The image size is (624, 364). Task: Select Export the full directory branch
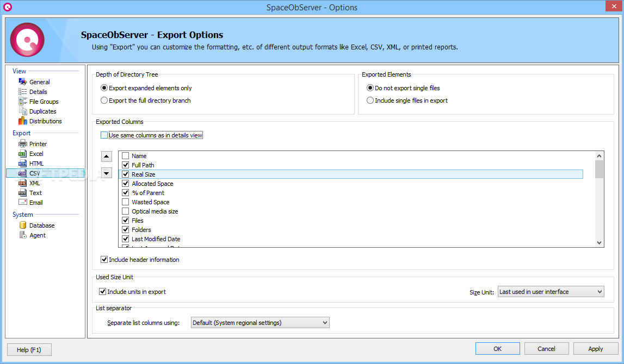tap(146, 101)
